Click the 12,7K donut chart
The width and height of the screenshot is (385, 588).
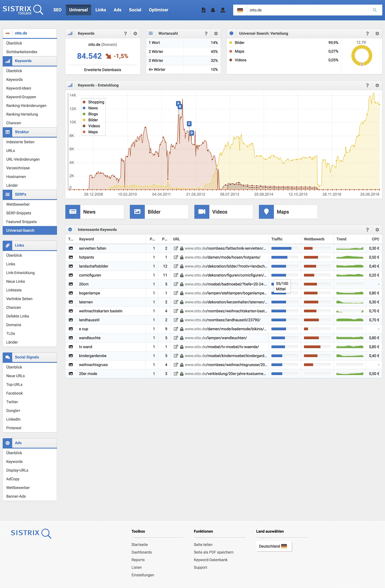(x=362, y=55)
